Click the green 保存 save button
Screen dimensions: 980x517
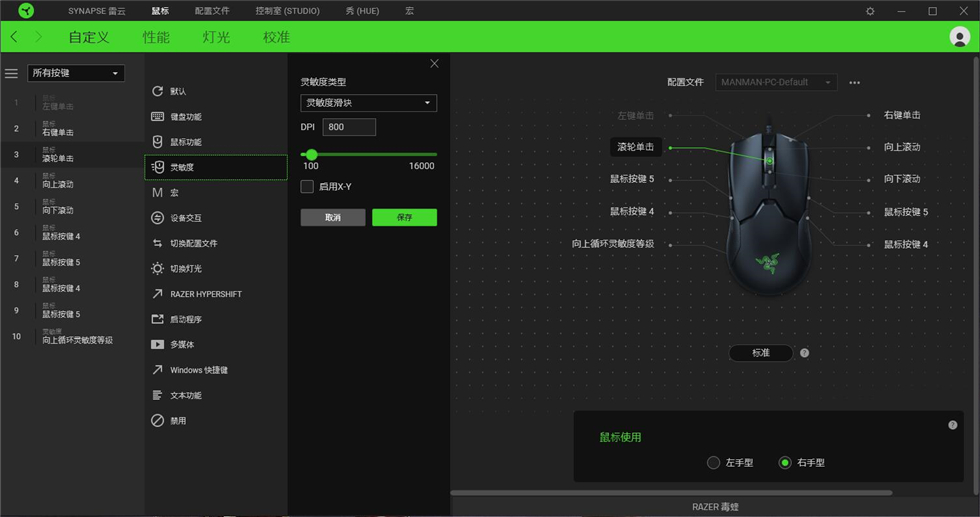(x=404, y=217)
